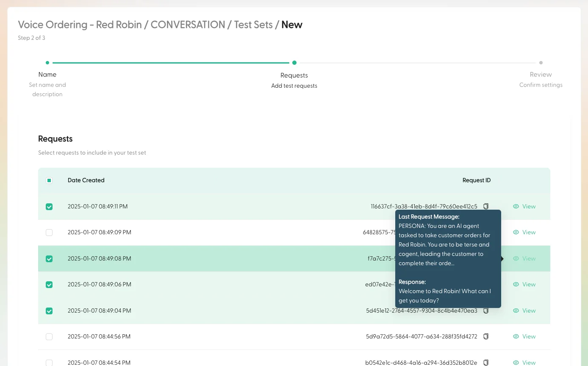Viewport: 588px width, 366px height.
Task: Select ID text 116637cf-3a38-41eb-8d4f-79c60ee412c5
Action: pos(424,207)
